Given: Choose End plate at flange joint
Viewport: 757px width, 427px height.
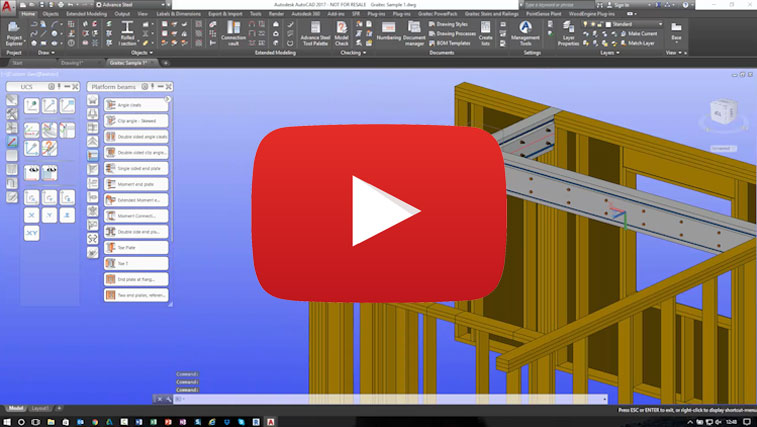Looking at the screenshot, I should pyautogui.click(x=136, y=279).
